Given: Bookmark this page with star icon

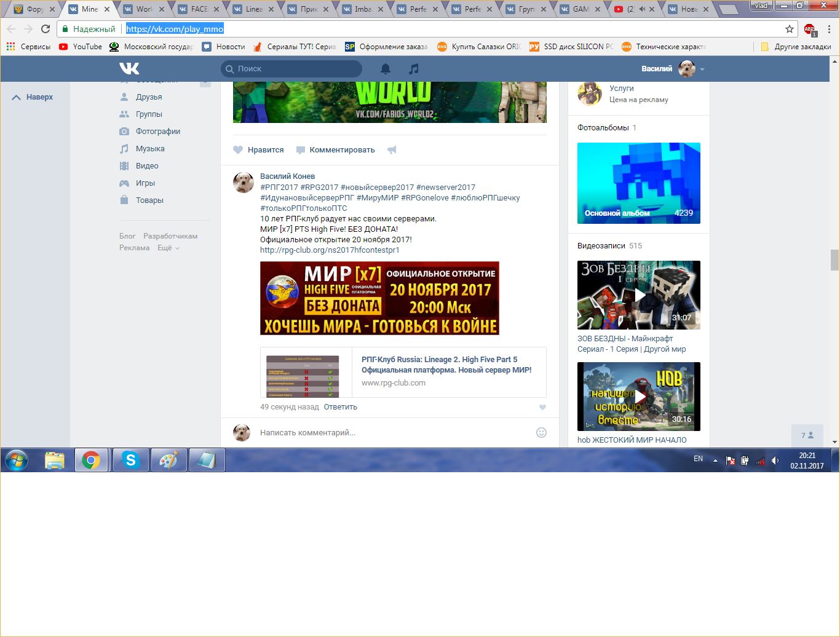Looking at the screenshot, I should (x=790, y=29).
